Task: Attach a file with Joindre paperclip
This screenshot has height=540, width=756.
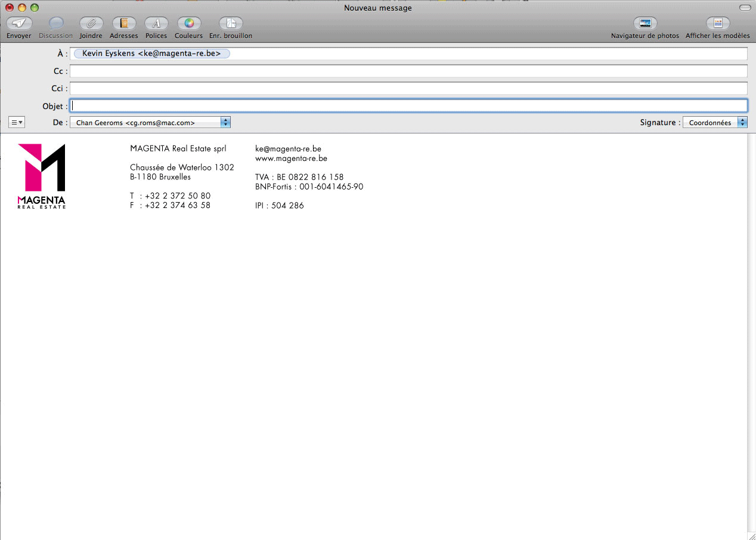Action: (91, 24)
